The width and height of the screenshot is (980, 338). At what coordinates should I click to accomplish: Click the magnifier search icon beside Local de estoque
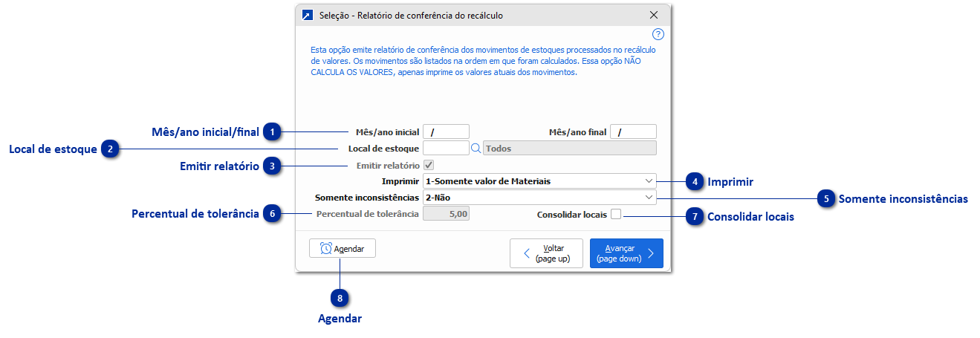(x=476, y=148)
